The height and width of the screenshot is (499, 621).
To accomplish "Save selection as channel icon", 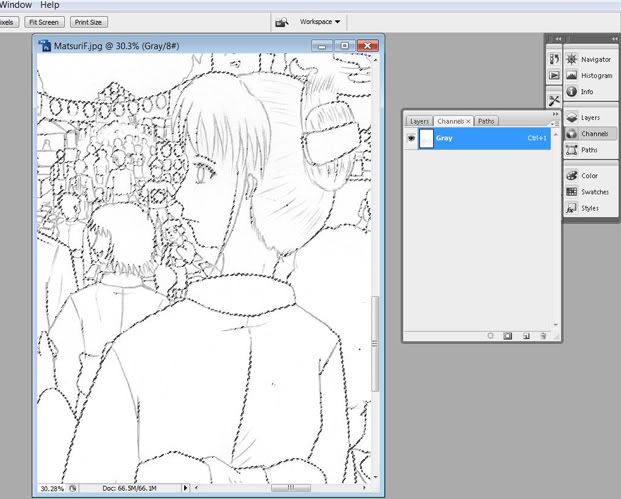I will click(507, 336).
